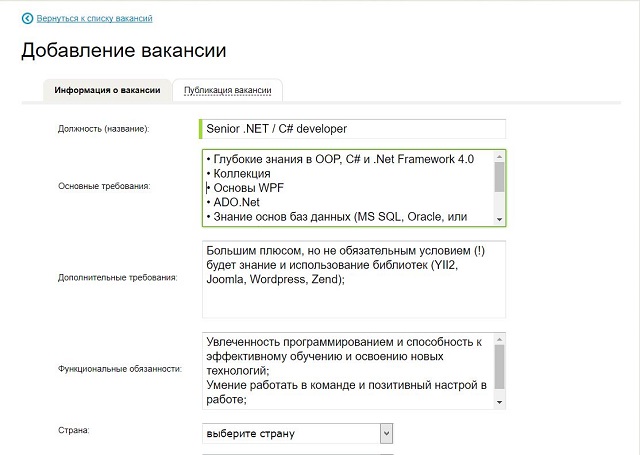Image resolution: width=640 pixels, height=455 pixels.
Task: Expand the 'выберите страну' dropdown arrow
Action: pyautogui.click(x=386, y=433)
